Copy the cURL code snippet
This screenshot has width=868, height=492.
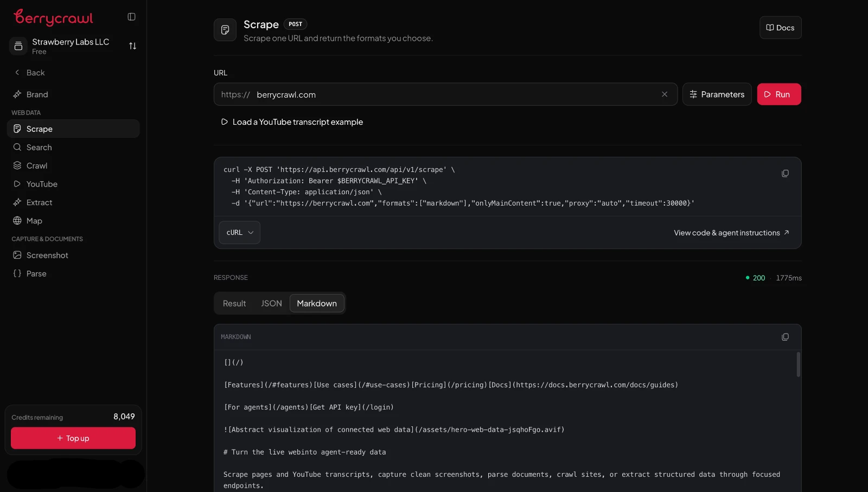point(785,174)
